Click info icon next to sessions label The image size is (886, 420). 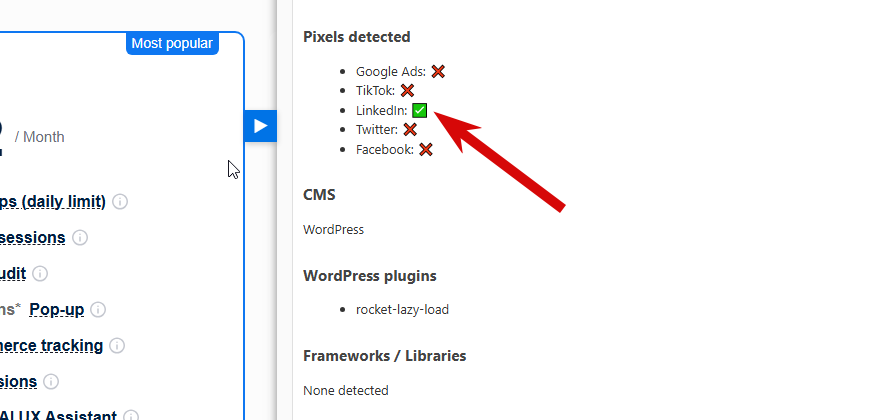[80, 238]
